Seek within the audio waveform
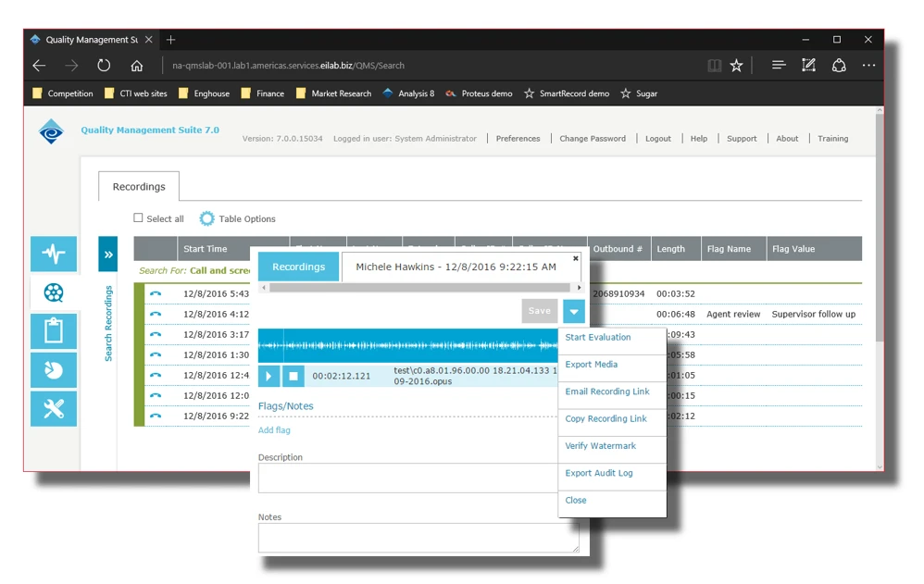924x584 pixels. click(407, 345)
